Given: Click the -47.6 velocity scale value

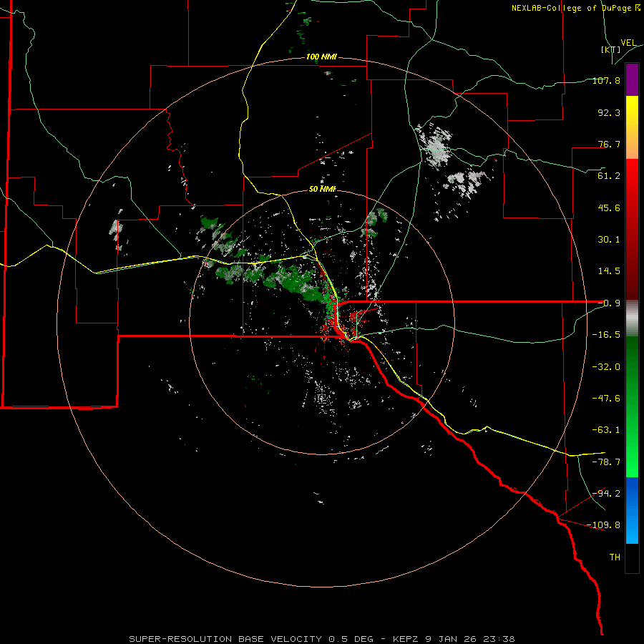Looking at the screenshot, I should point(606,399).
